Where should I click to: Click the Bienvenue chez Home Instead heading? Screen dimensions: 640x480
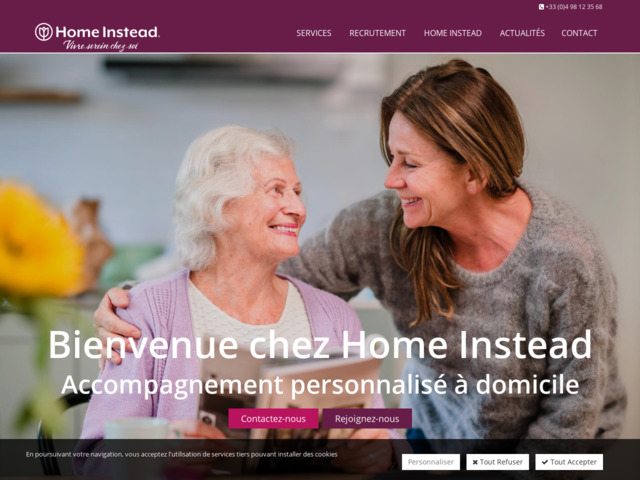[x=320, y=345]
